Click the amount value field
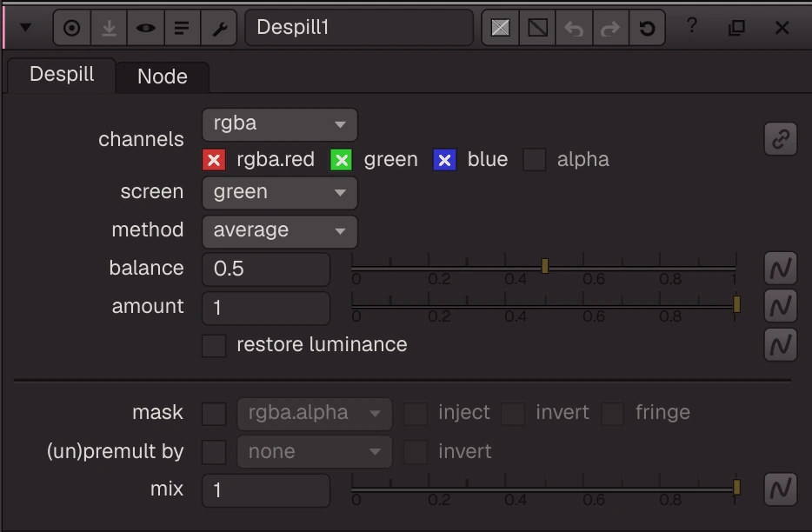The image size is (812, 532). (x=266, y=308)
